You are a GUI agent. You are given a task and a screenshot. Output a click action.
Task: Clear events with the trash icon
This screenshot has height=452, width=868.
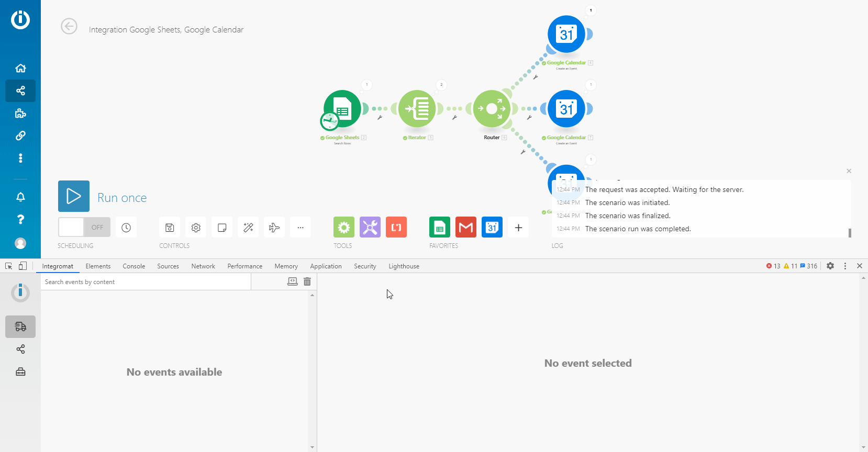307,281
